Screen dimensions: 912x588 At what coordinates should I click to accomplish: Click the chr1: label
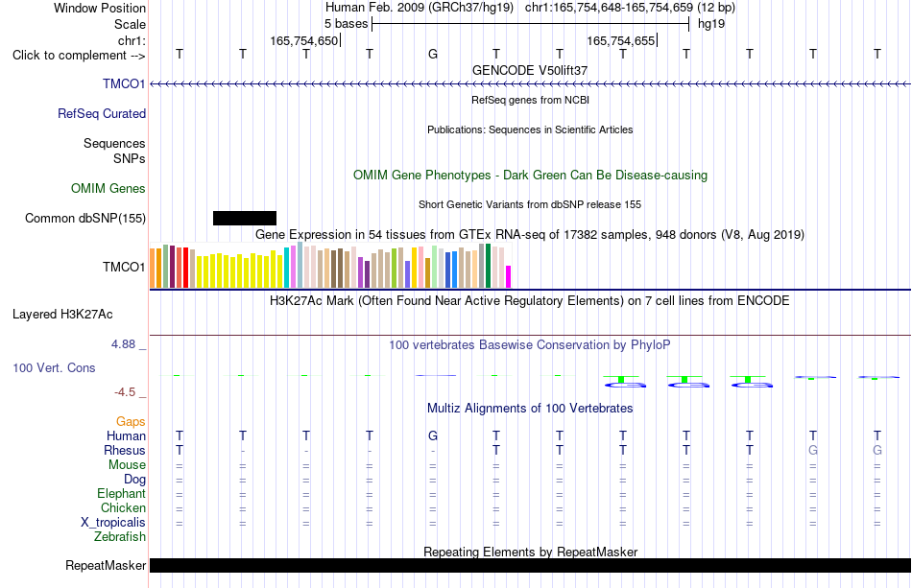132,40
